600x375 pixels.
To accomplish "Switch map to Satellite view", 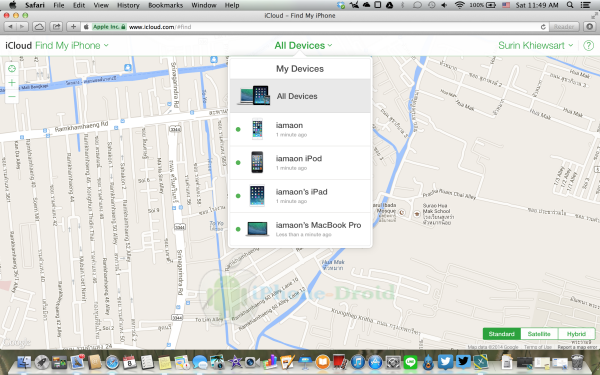I will pos(539,334).
